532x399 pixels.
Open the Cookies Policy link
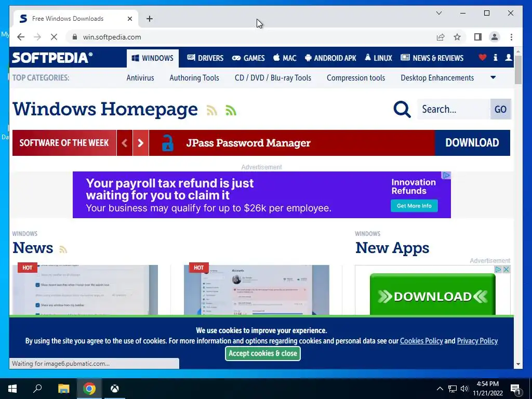coord(421,341)
